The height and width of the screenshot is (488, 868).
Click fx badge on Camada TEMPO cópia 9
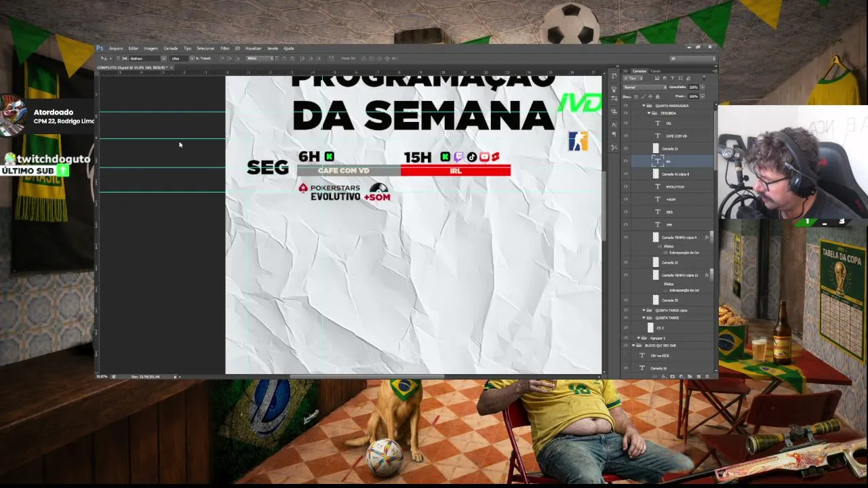point(707,237)
